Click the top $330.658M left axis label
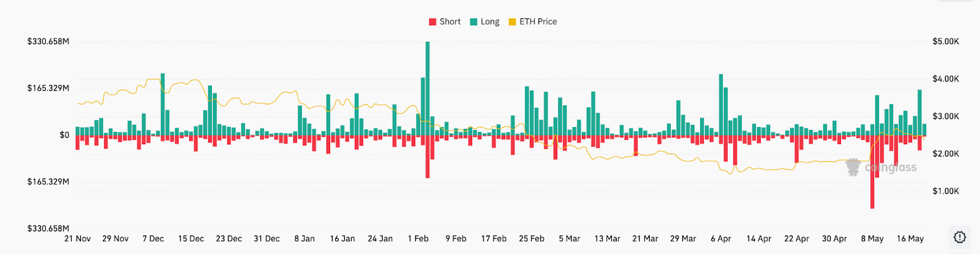Screen dimensions: 980x254 (x=48, y=42)
